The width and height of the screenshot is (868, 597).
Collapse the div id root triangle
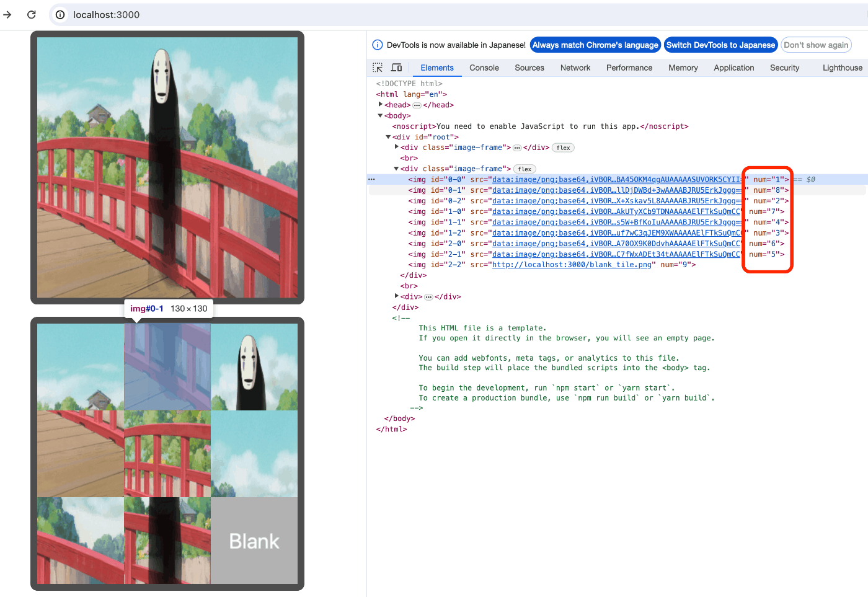(388, 137)
